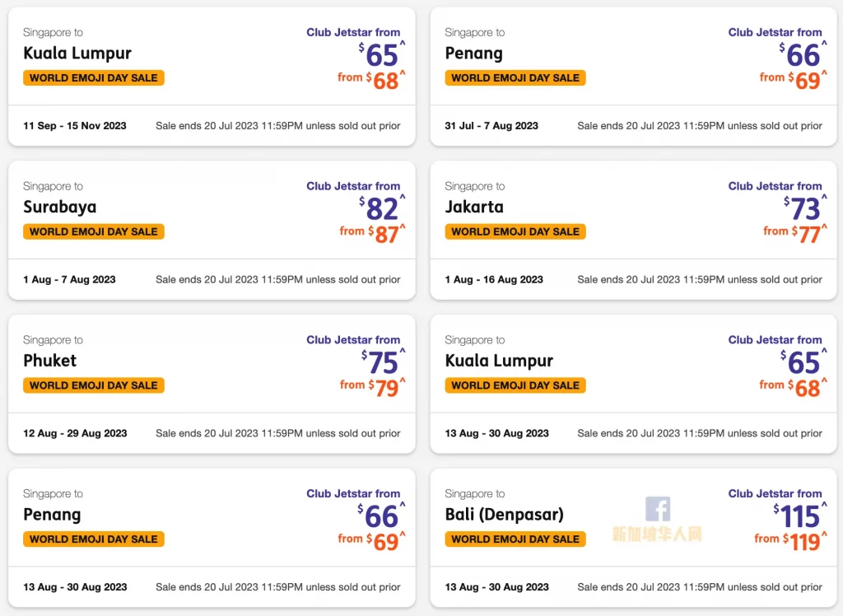
Task: Click the $115 Club Jetstar price for Bali
Action: coord(800,516)
